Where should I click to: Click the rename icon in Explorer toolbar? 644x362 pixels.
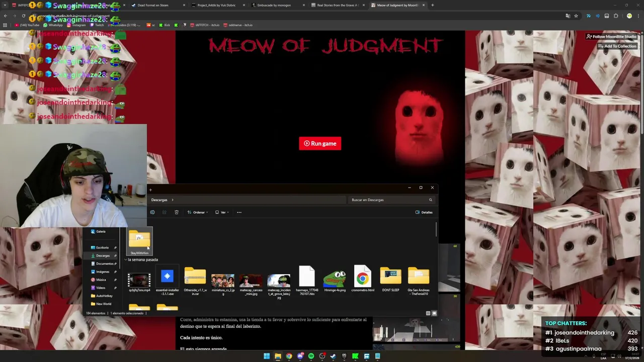coord(152,212)
